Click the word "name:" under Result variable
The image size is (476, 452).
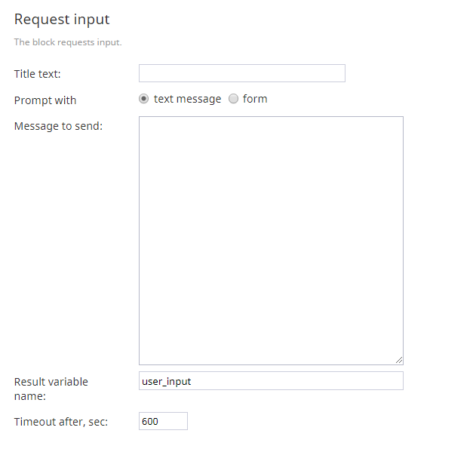[30, 396]
